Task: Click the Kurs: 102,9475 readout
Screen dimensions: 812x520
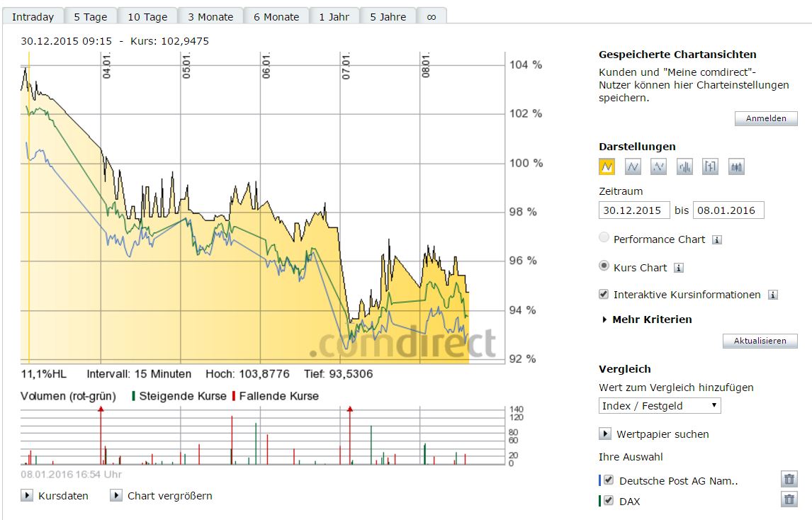Action: click(169, 41)
